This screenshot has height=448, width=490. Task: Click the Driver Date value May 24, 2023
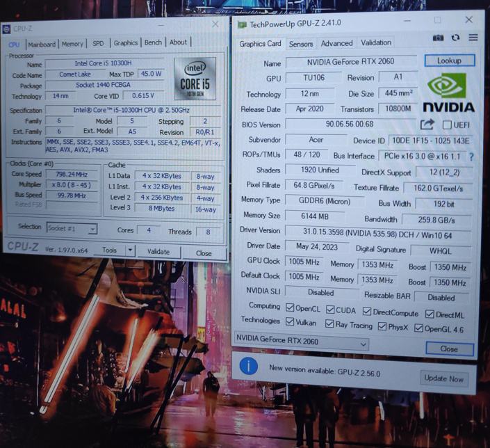point(317,247)
